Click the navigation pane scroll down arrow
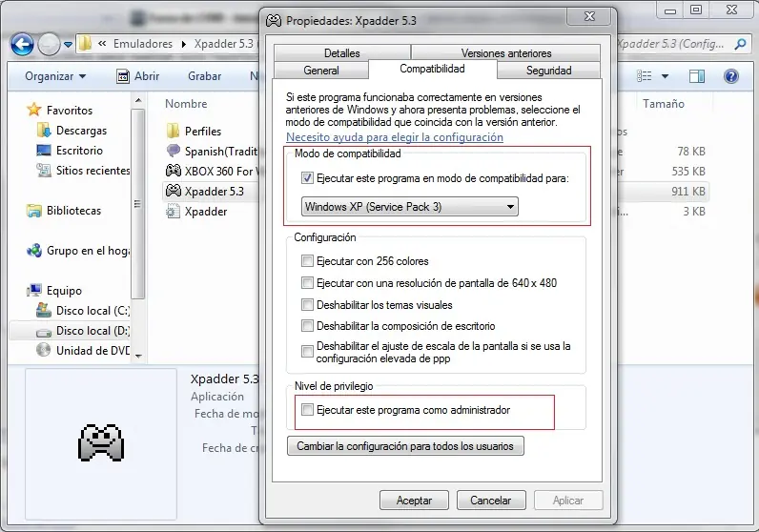Image resolution: width=759 pixels, height=532 pixels. point(138,357)
